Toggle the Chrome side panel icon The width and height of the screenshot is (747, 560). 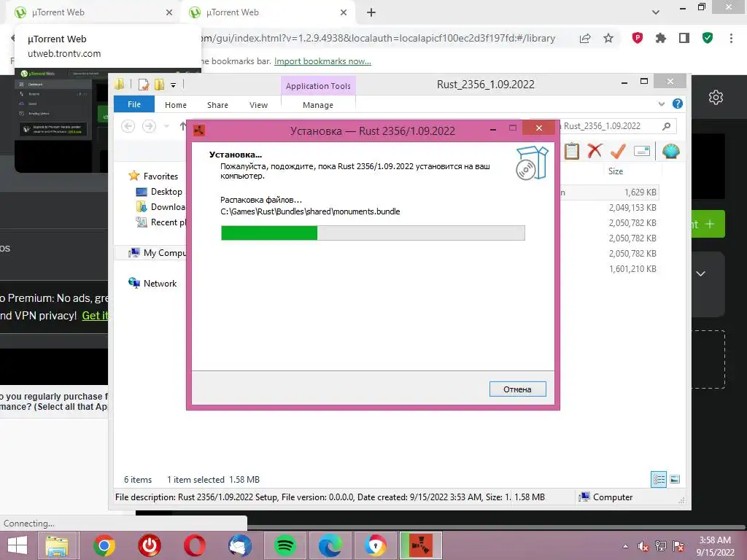(684, 38)
